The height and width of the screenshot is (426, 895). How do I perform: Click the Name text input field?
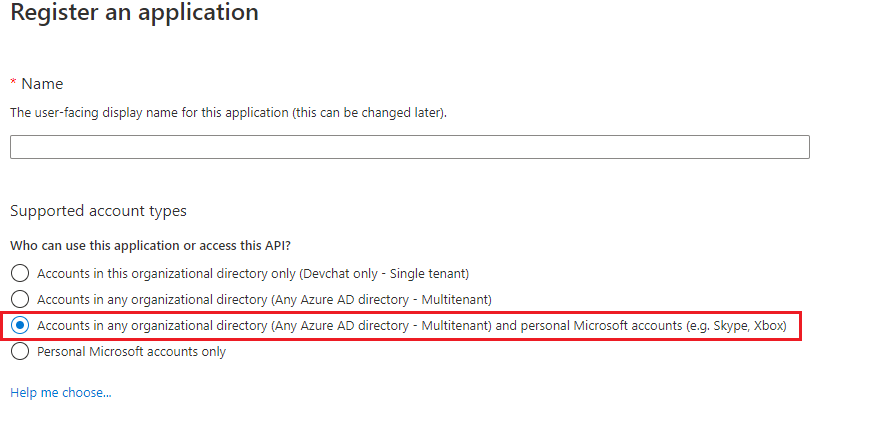coord(409,147)
